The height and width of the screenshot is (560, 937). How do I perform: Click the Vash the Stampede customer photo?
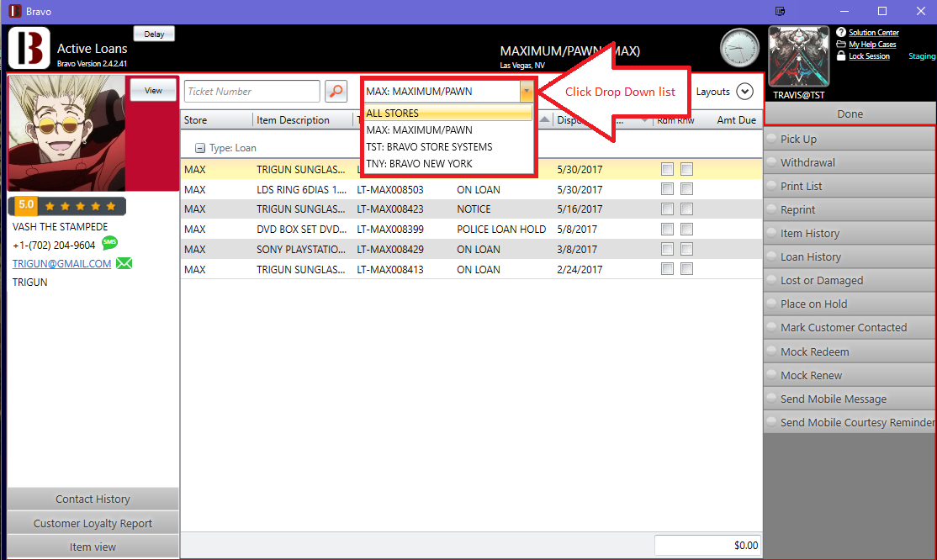(x=67, y=133)
